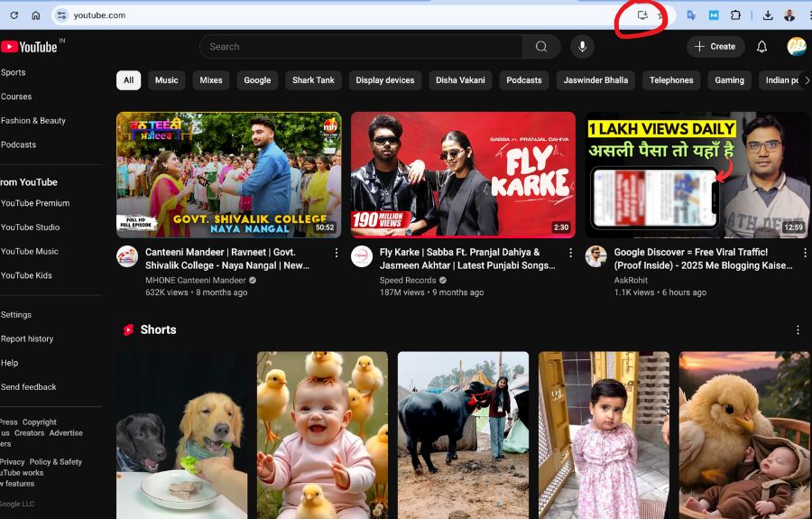Viewport: 812px width, 519px height.
Task: Click the search magnifier button
Action: click(x=541, y=47)
